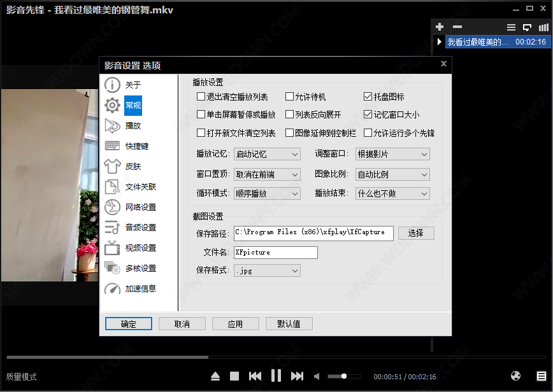Viewport: 553px width, 392px height.
Task: Click the 文件名 XFpicture field
Action: [276, 253]
